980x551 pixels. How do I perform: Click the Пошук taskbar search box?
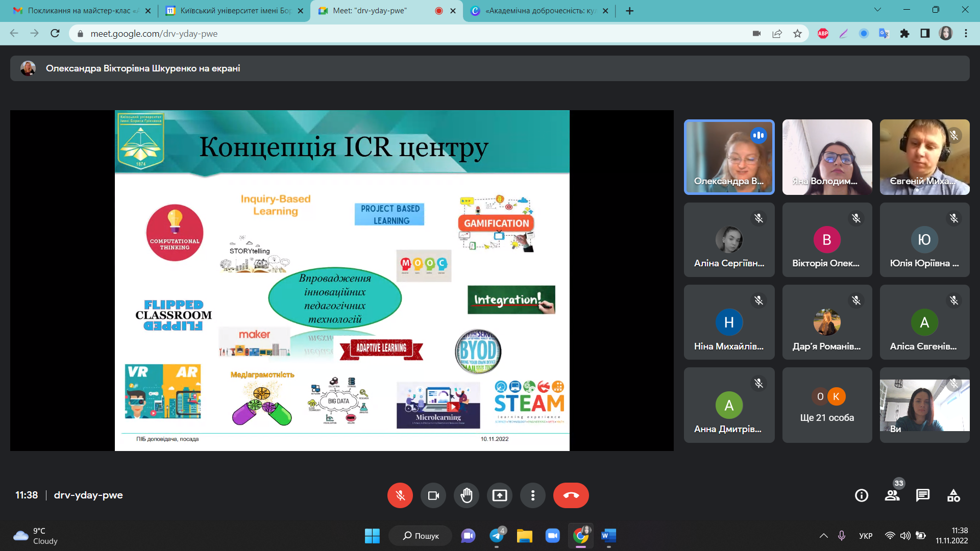click(421, 536)
